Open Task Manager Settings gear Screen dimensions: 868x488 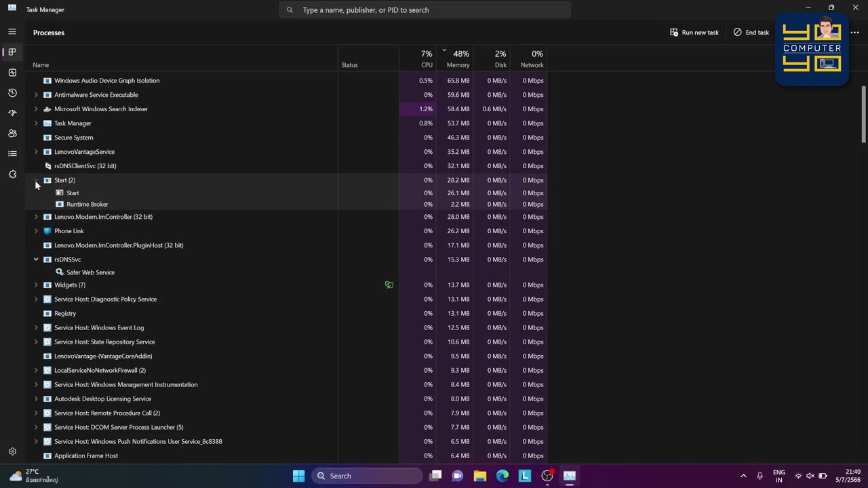coord(12,451)
